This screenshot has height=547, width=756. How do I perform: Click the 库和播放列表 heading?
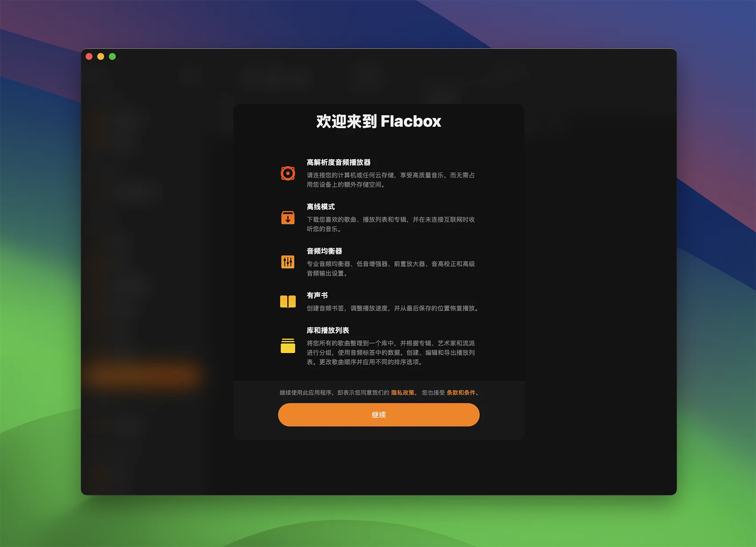pos(328,330)
